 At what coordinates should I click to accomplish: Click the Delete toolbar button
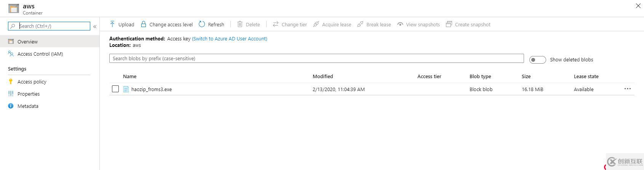click(249, 24)
